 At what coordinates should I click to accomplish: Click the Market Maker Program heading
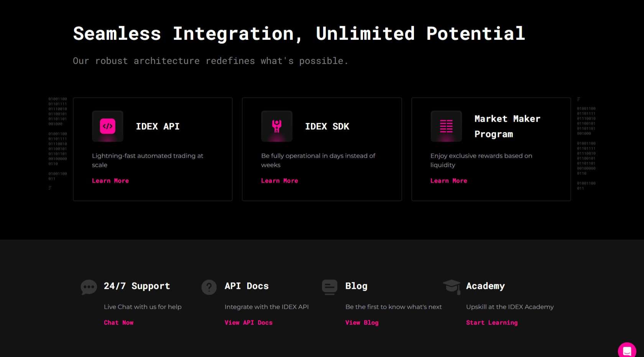click(507, 126)
